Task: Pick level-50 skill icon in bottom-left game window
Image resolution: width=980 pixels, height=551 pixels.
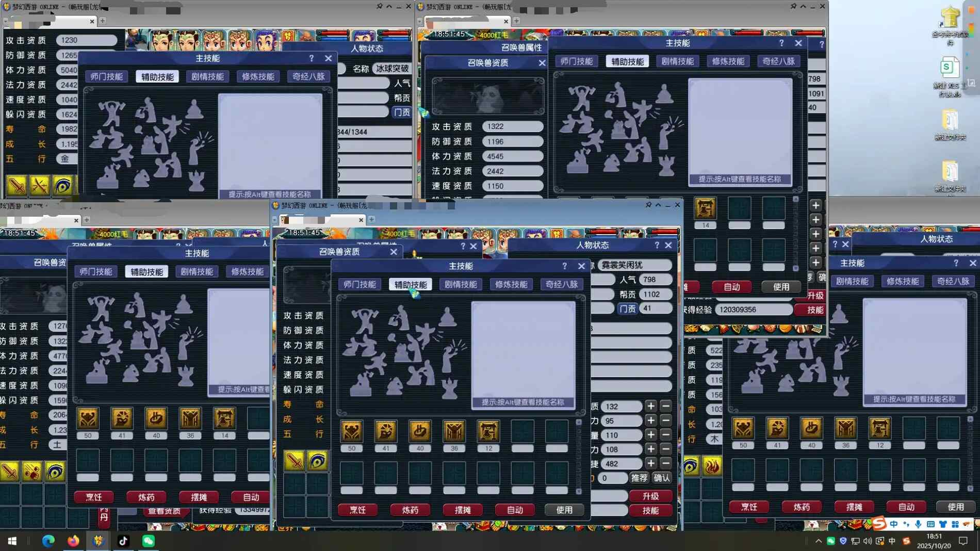Action: [x=88, y=418]
